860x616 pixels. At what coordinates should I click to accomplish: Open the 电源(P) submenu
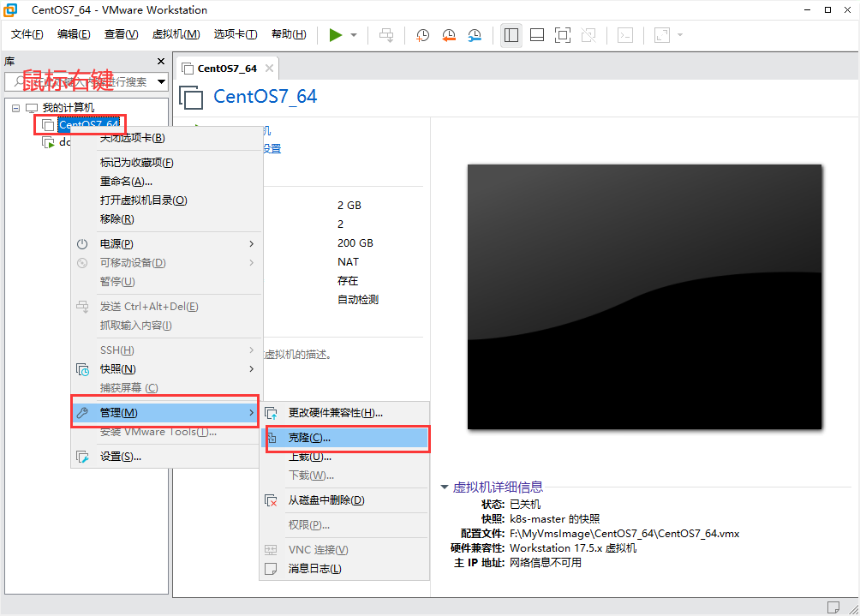point(116,244)
